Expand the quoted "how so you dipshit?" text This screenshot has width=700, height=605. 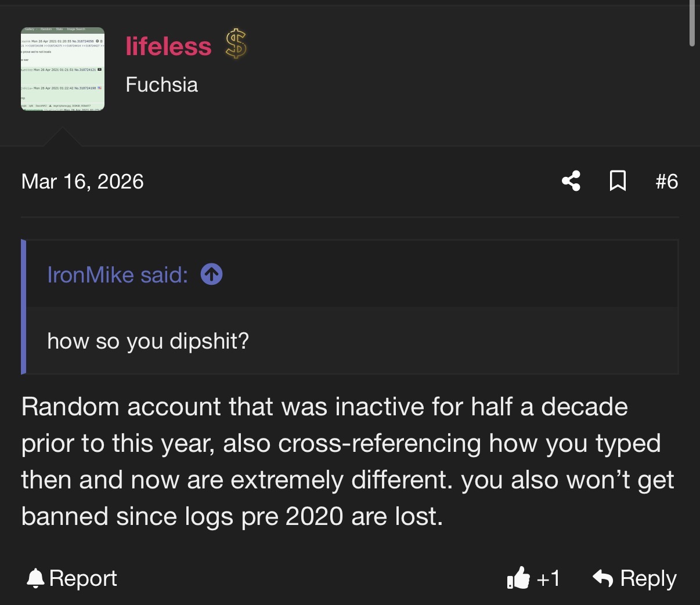click(x=148, y=341)
